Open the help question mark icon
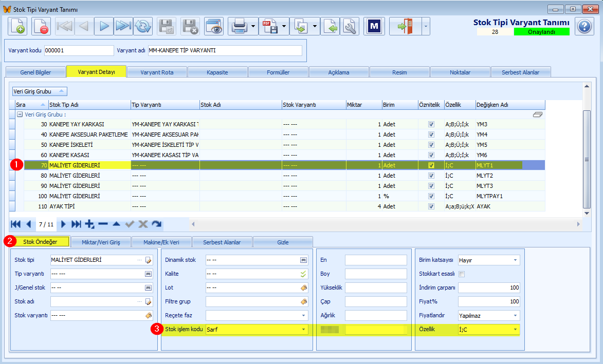Image resolution: width=603 pixels, height=364 pixels. point(584,27)
